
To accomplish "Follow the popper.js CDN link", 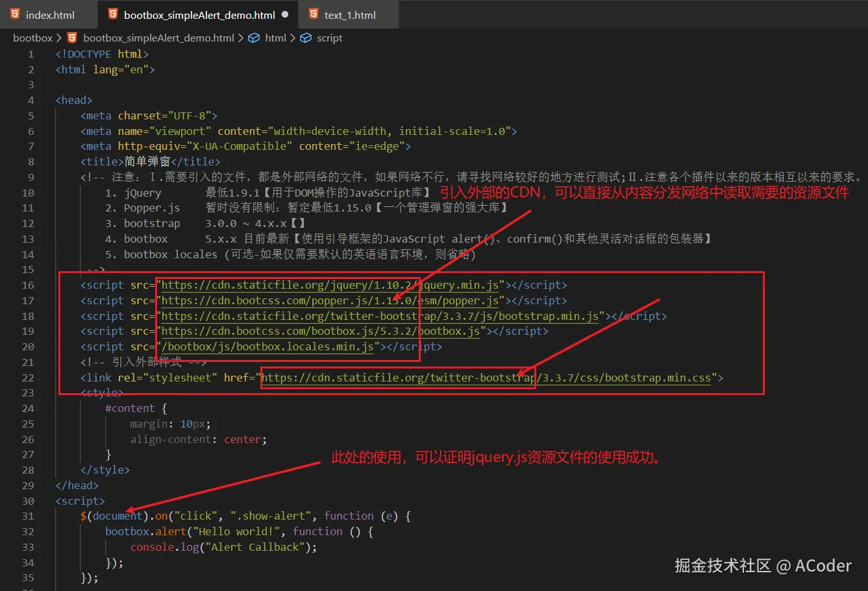I will coord(330,300).
